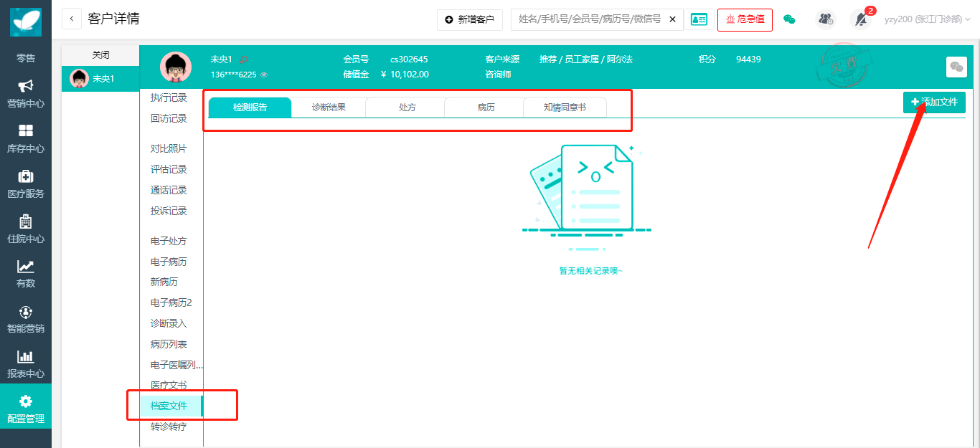Viewport: 980px width, 448px height.
Task: Open 住院中心 building icon
Action: 26,221
